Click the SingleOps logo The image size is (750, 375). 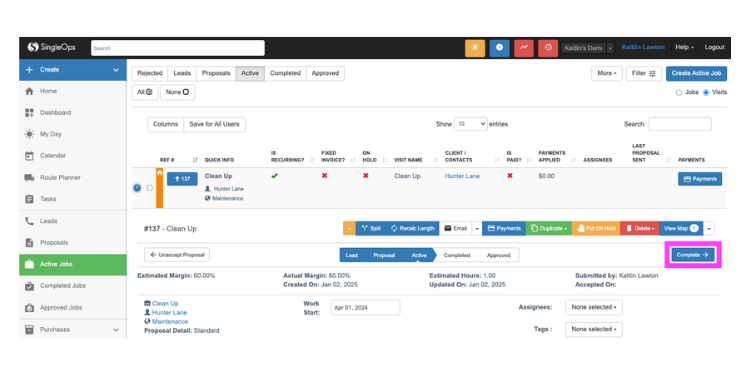(x=51, y=47)
